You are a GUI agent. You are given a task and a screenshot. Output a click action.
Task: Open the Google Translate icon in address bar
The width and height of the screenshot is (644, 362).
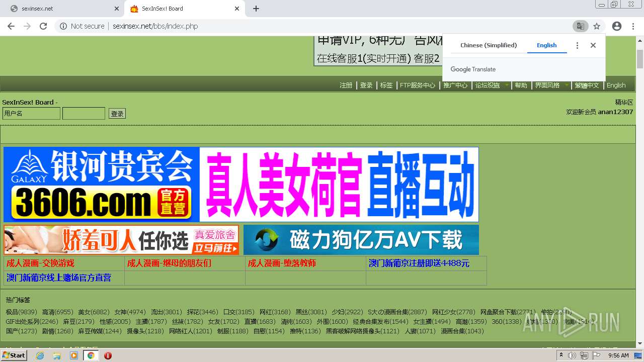click(x=580, y=26)
